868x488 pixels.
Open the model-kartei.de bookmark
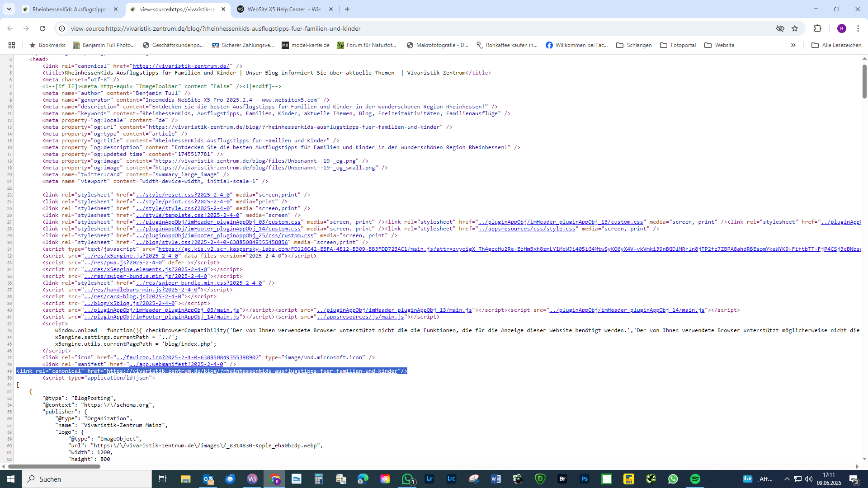(306, 45)
